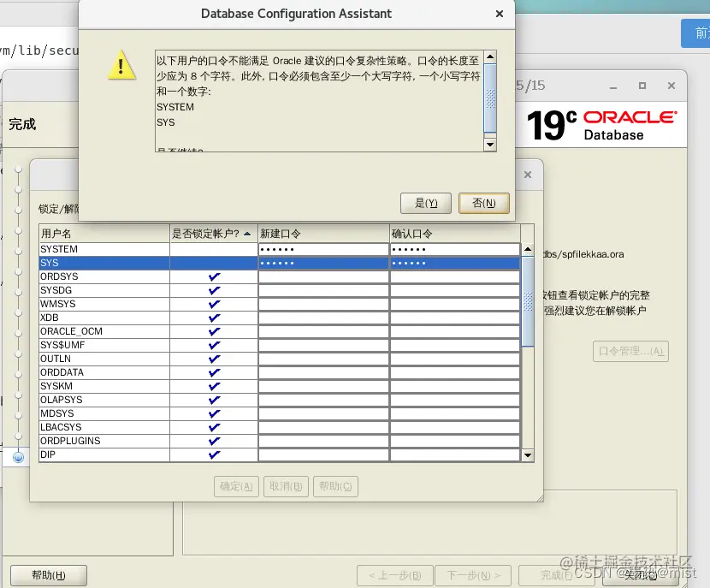Click confirm password field for XDB

pyautogui.click(x=454, y=318)
